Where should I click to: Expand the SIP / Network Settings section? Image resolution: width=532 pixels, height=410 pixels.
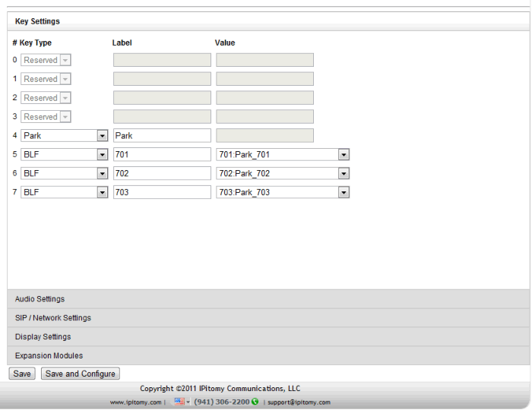[268, 318]
